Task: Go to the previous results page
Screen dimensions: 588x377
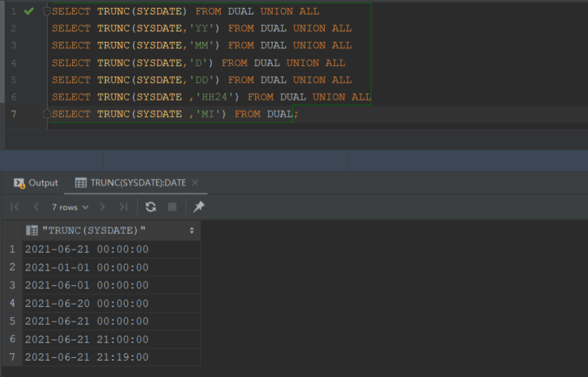Action: point(36,207)
